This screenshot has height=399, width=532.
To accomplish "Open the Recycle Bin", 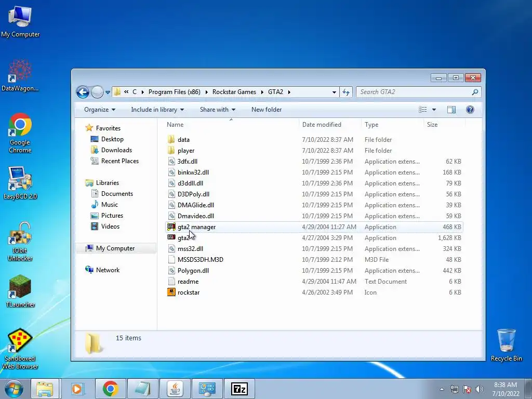I will 506,345.
